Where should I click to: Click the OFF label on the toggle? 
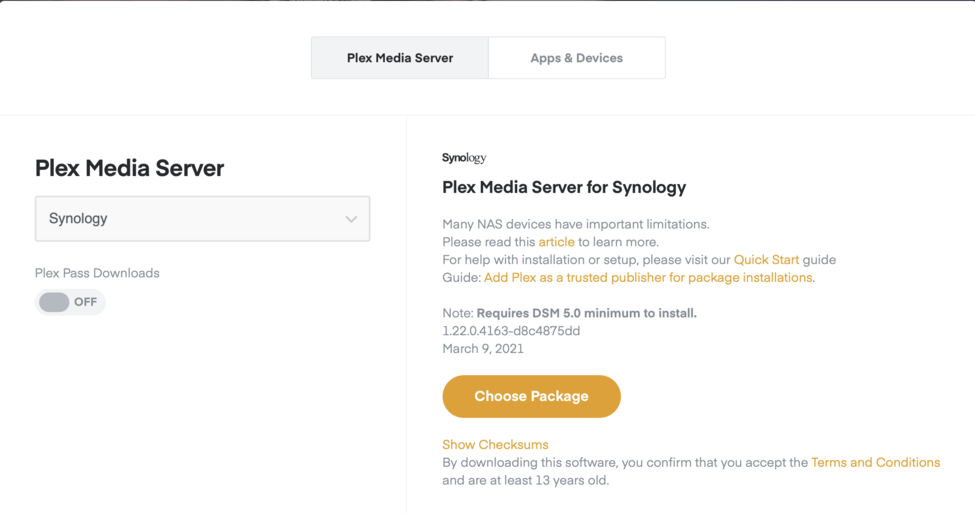click(86, 302)
